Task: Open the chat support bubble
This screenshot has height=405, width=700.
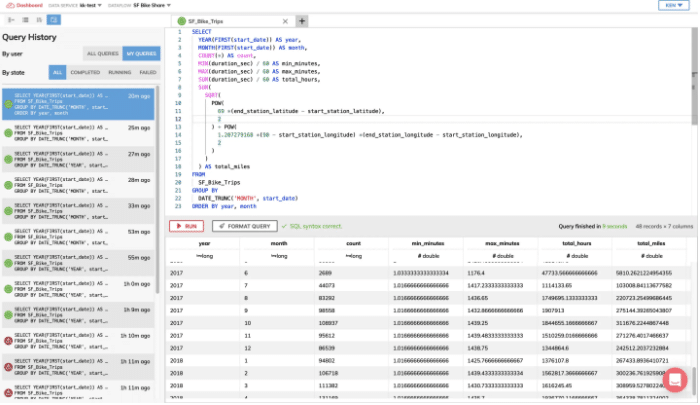Action: click(x=675, y=380)
